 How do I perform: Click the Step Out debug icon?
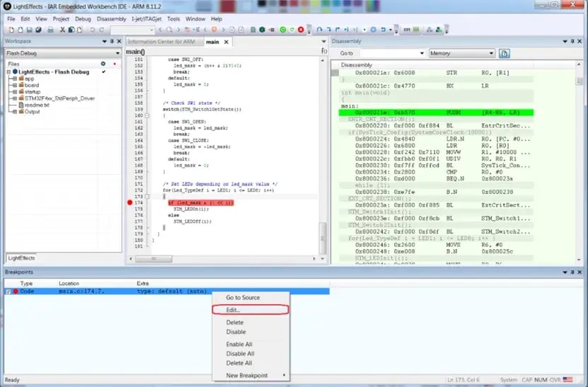pos(338,30)
